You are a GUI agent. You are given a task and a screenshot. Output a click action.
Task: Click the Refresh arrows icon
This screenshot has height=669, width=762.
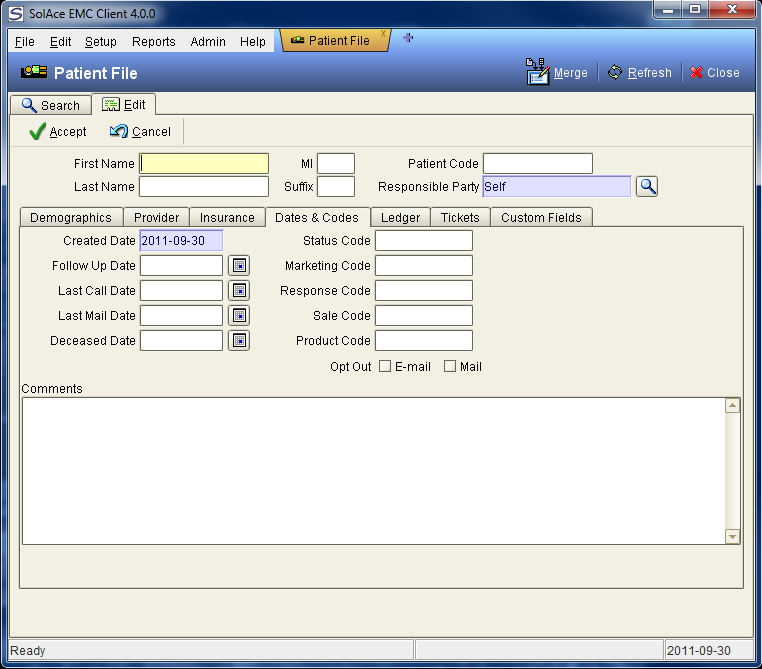tap(615, 72)
